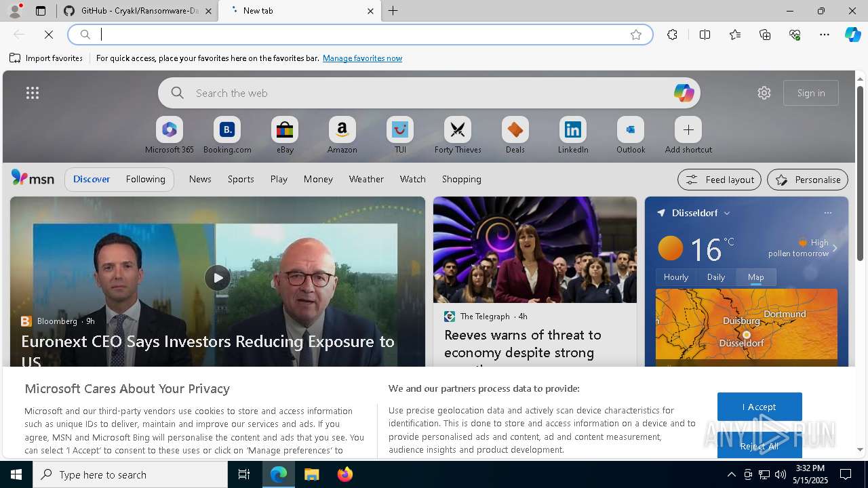Open the Weather menu item
Viewport: 868px width, 488px height.
coord(366,179)
